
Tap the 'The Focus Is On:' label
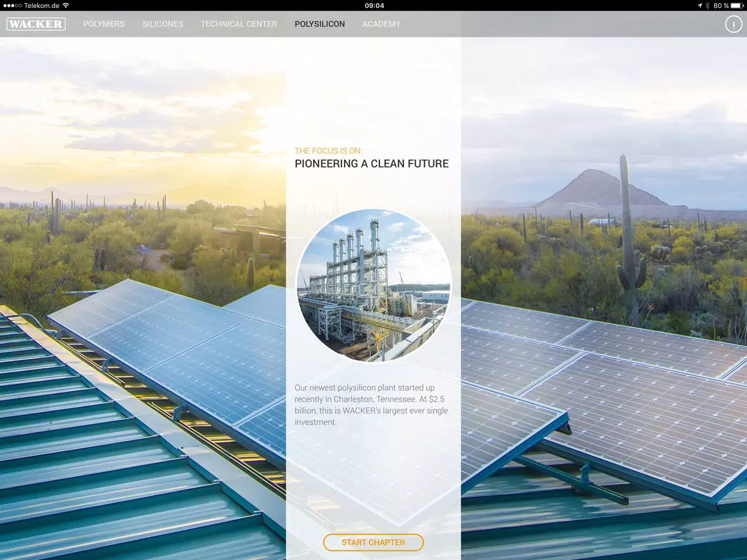[x=328, y=151]
